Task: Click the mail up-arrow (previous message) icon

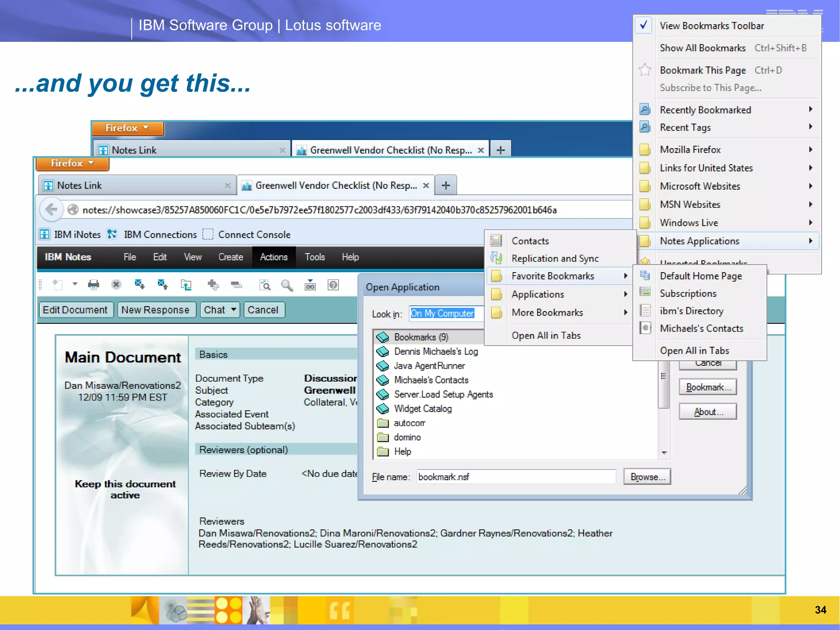Action: click(x=162, y=284)
